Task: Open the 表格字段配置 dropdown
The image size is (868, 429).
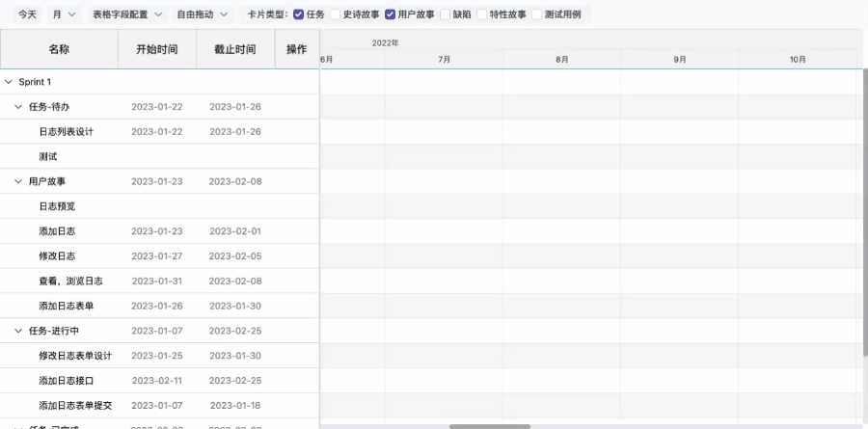Action: 127,14
